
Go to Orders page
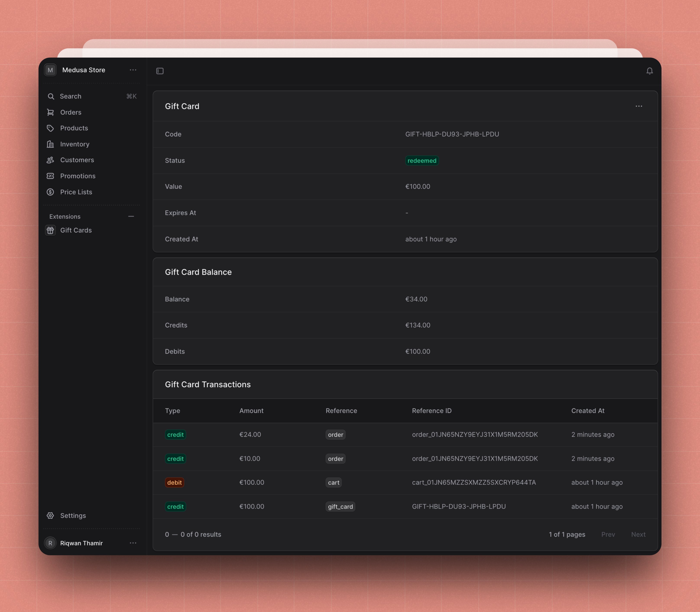92,112
